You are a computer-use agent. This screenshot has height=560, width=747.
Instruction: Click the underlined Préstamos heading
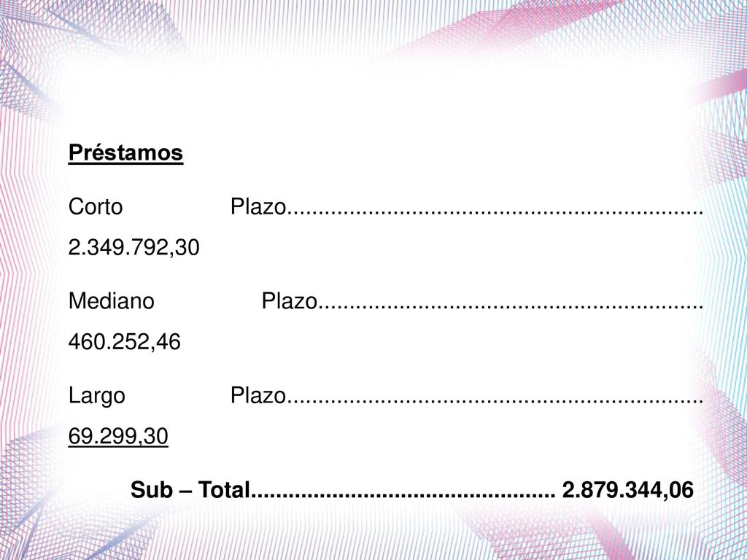click(x=125, y=153)
